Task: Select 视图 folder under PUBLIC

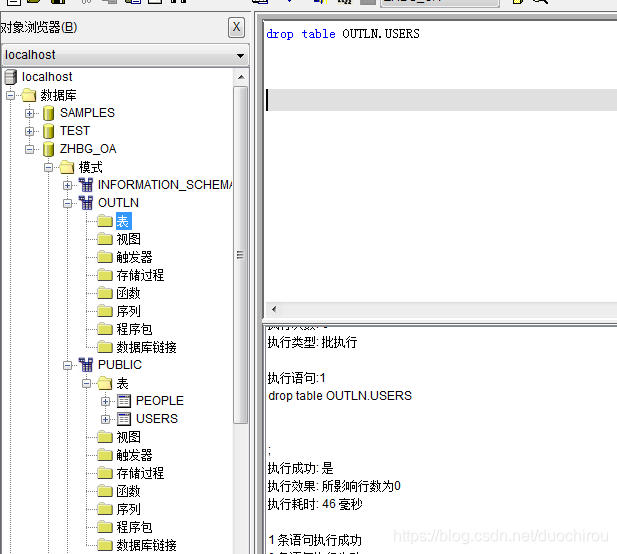Action: tap(128, 437)
